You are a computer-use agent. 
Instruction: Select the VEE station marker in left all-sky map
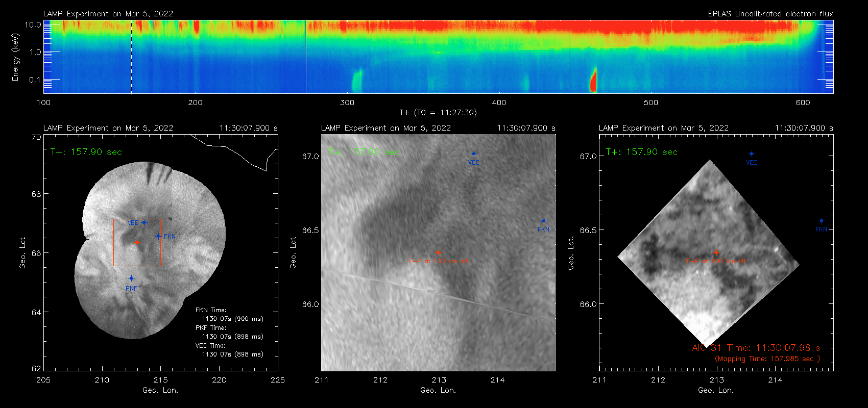[x=144, y=222]
